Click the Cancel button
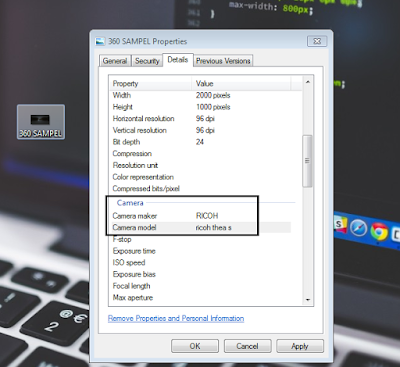This screenshot has width=400, height=367. click(247, 346)
